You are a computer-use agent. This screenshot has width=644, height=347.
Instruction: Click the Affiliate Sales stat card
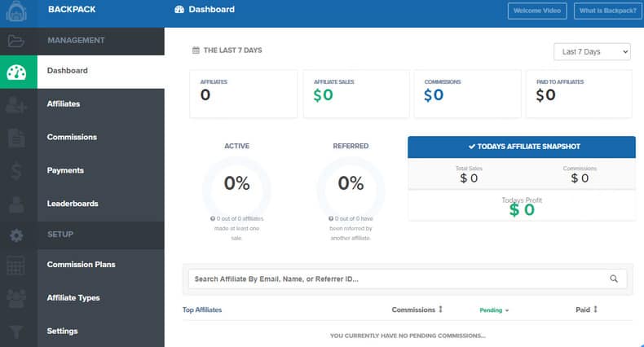pos(356,94)
